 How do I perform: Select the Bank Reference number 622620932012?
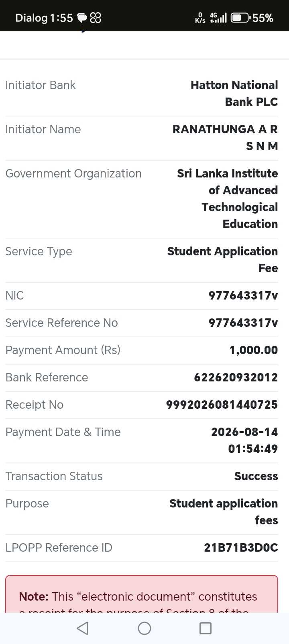[x=236, y=377]
